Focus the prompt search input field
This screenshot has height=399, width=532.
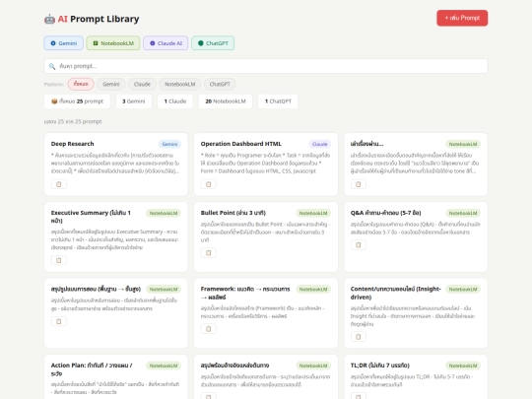click(x=266, y=66)
